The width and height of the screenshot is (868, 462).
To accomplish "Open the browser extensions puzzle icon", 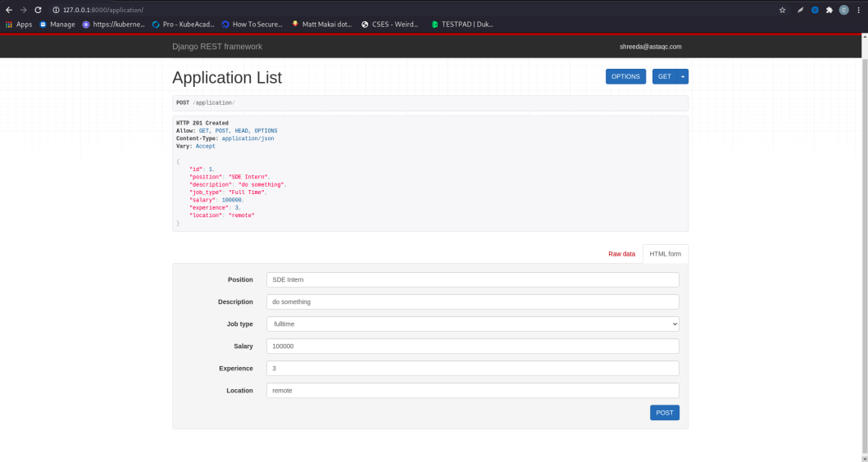I will pos(829,10).
